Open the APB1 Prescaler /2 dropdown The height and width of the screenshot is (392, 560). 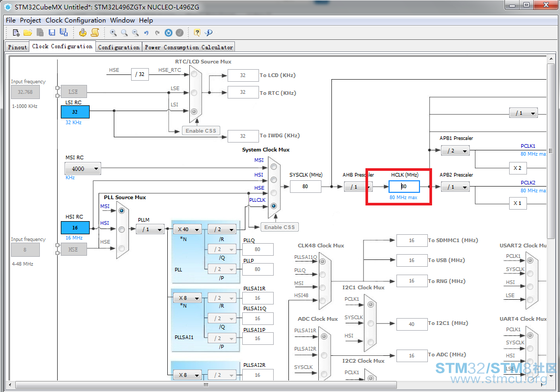(x=455, y=150)
